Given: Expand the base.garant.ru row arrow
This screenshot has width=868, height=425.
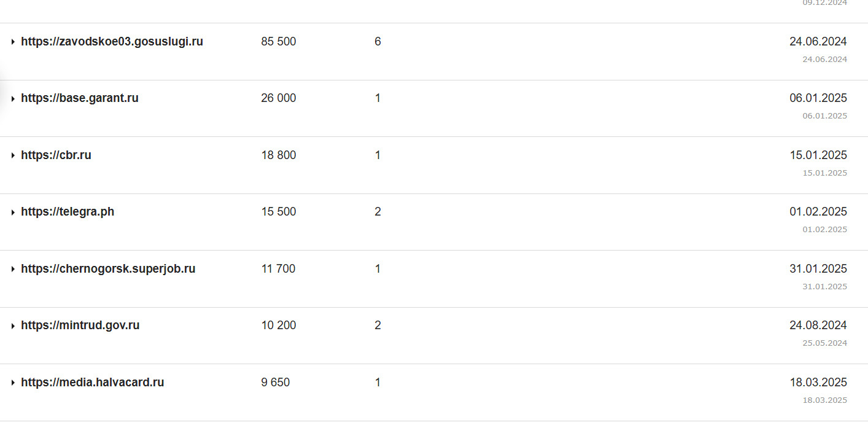Looking at the screenshot, I should click(13, 98).
